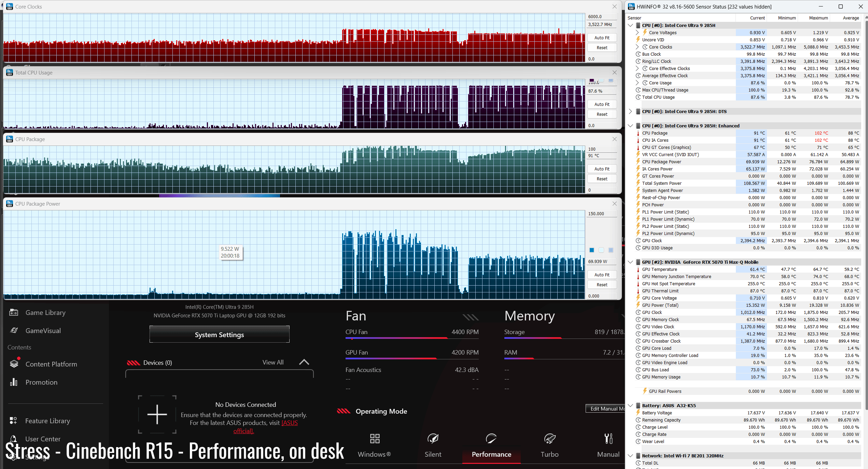
Task: Click the HWiNFO icon in the Core Clocks title bar
Action: [10, 6]
